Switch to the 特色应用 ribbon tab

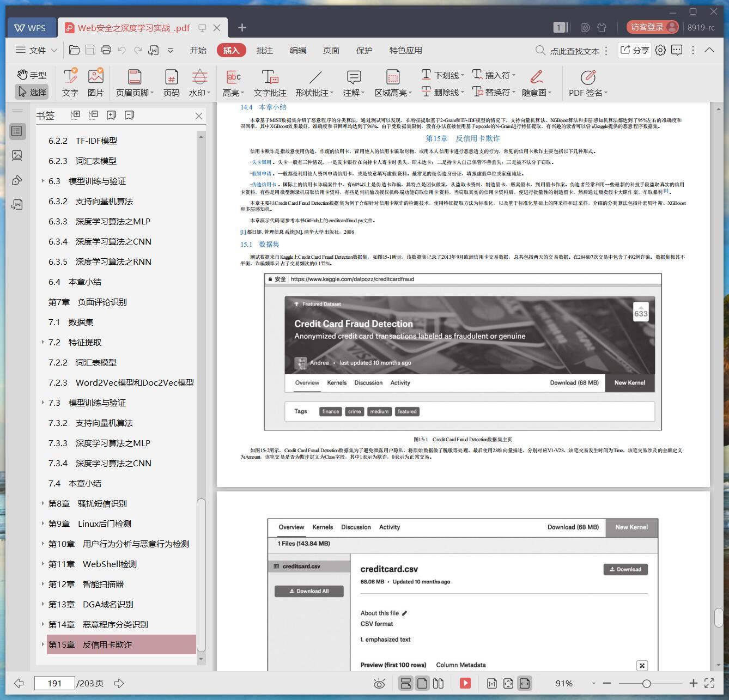point(405,50)
